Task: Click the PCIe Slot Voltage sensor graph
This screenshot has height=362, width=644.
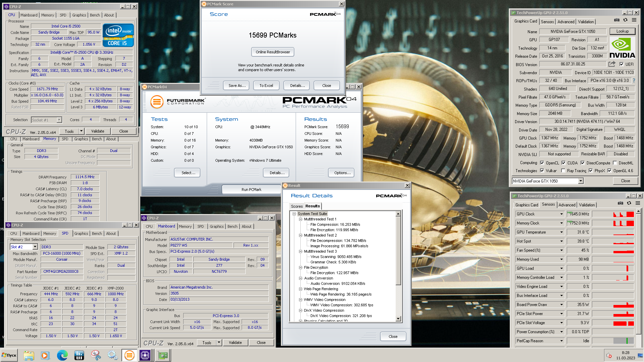Action: pyautogui.click(x=613, y=323)
